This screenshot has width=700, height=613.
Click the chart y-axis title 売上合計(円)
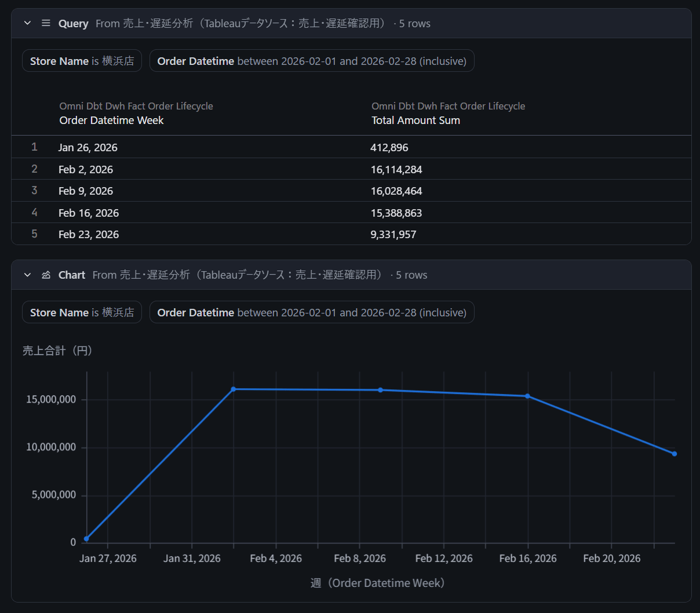57,351
